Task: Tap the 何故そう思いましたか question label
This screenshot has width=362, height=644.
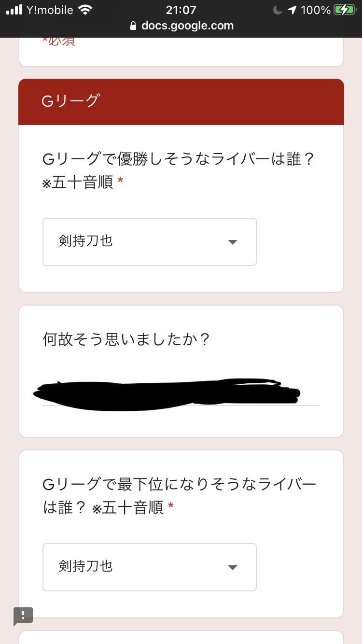Action: [x=126, y=340]
